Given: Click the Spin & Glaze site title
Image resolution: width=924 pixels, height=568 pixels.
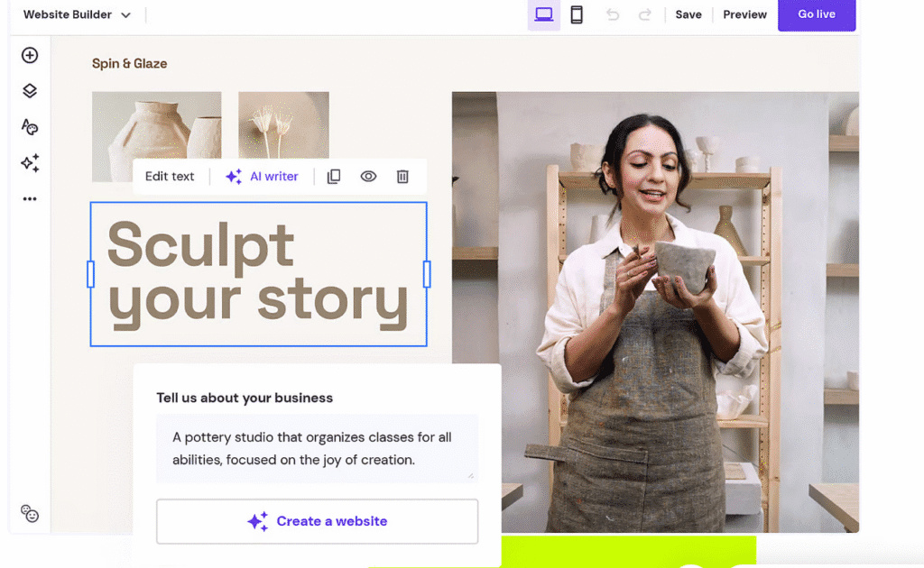Looking at the screenshot, I should (129, 64).
